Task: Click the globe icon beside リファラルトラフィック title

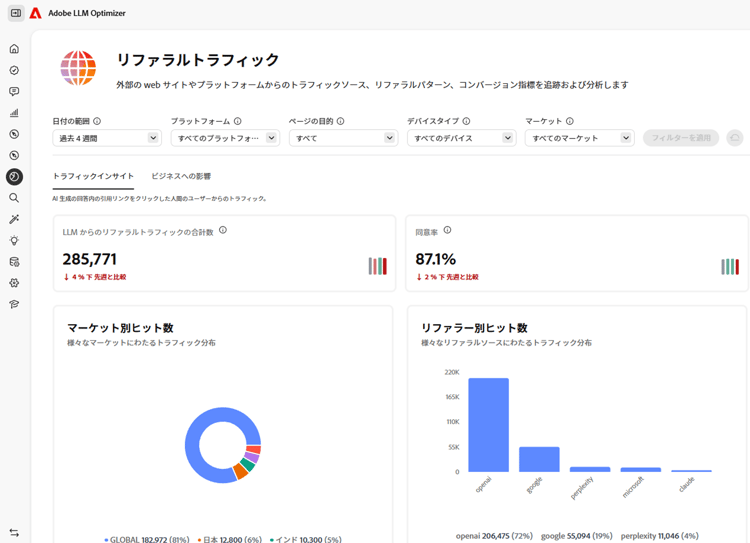Action: [x=78, y=68]
